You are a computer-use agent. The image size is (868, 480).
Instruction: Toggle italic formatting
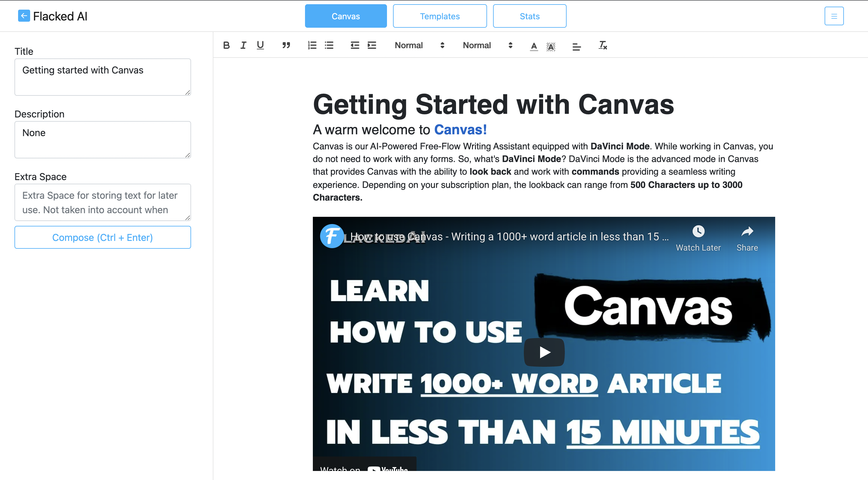(243, 45)
